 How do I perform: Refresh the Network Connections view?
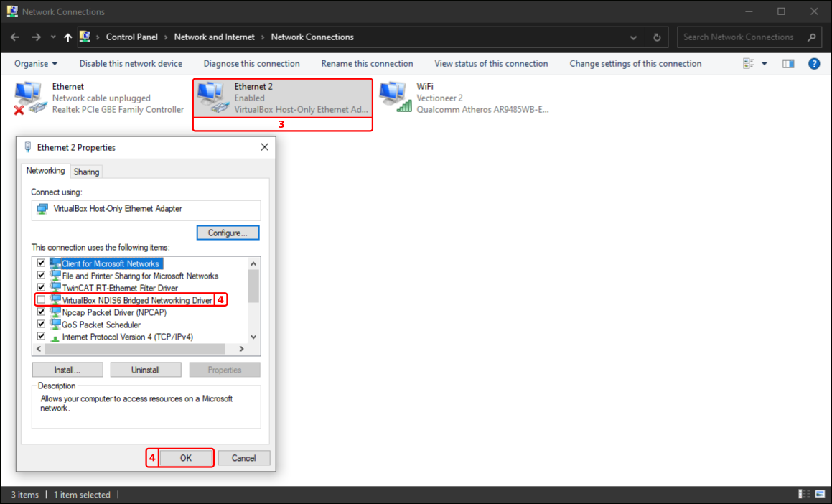(657, 37)
